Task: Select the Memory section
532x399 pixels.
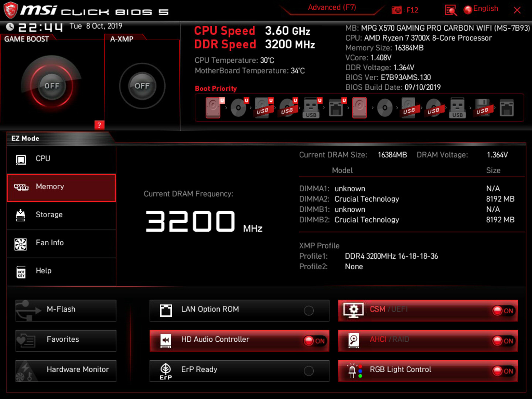Action: pyautogui.click(x=61, y=188)
